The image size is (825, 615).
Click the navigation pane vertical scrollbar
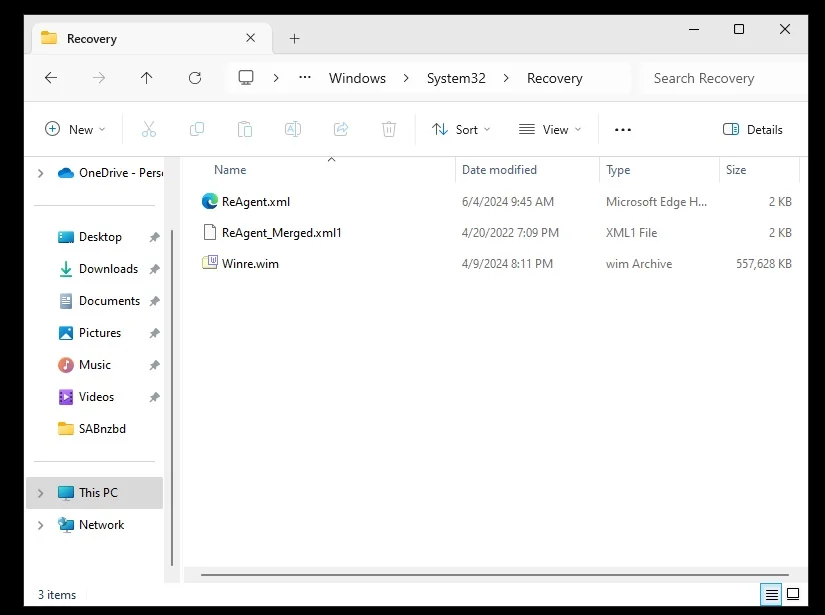172,398
